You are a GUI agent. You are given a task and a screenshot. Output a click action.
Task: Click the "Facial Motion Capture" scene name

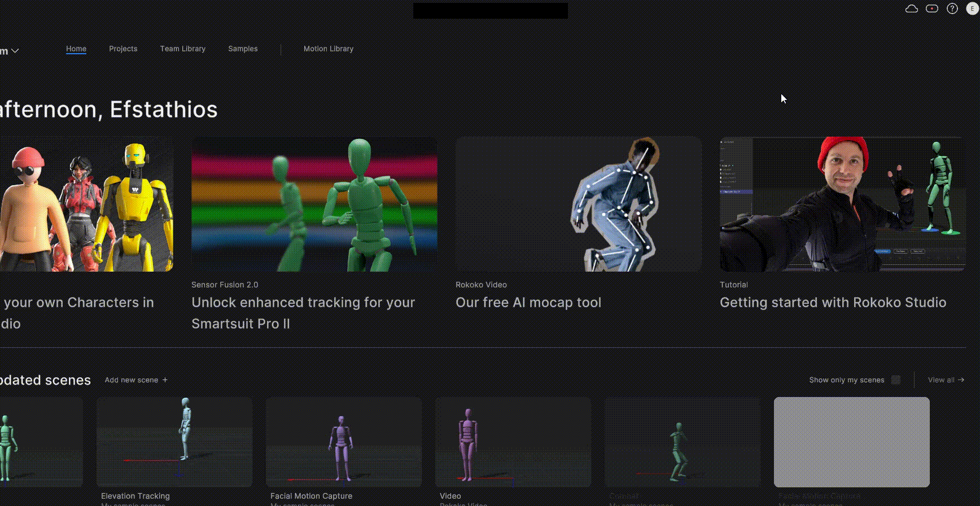[x=311, y=496]
